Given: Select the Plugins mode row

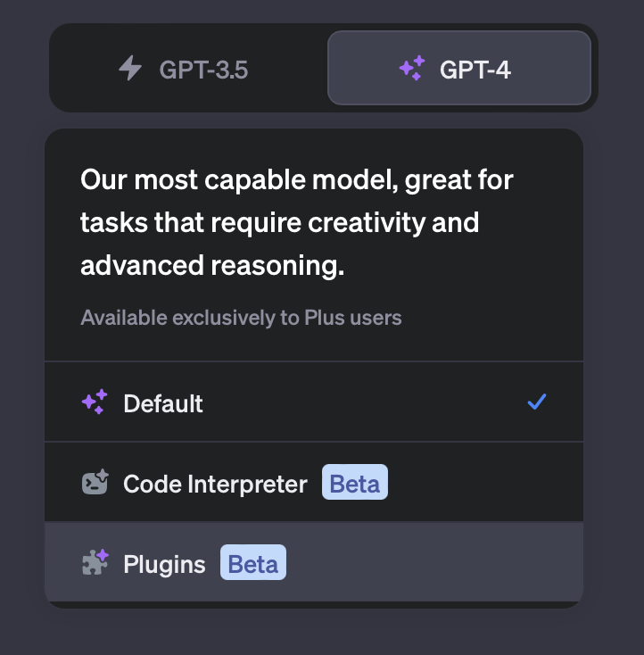Looking at the screenshot, I should coord(312,563).
